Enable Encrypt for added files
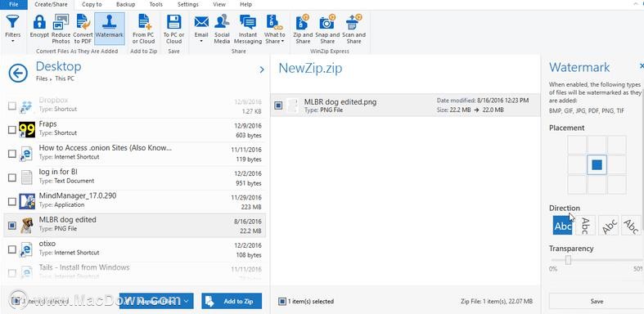The image size is (644, 314). 39,27
